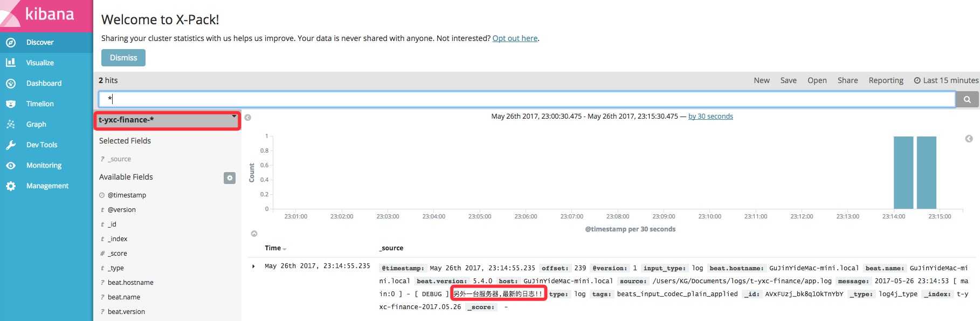
Task: Select Discover menu label
Action: pyautogui.click(x=40, y=42)
